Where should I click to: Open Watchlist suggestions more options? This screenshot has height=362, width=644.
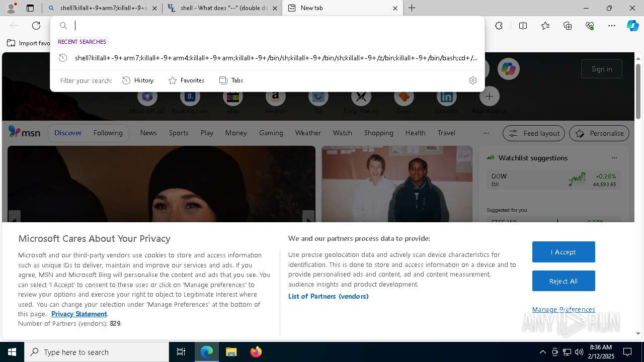614,158
